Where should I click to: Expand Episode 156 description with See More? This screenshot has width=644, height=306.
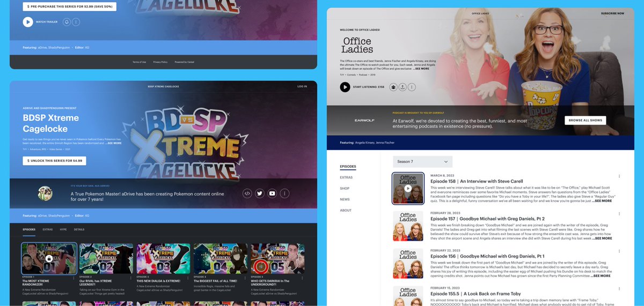tap(601, 276)
